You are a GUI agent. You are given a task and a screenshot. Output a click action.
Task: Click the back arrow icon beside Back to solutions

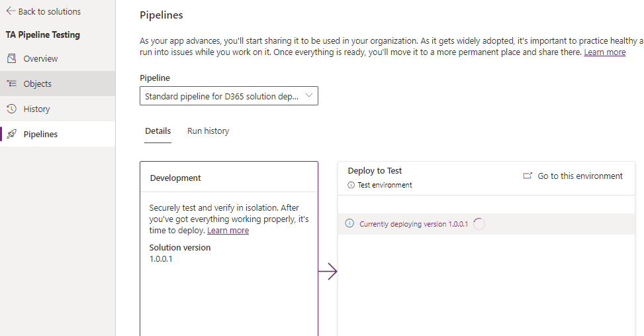pyautogui.click(x=11, y=11)
